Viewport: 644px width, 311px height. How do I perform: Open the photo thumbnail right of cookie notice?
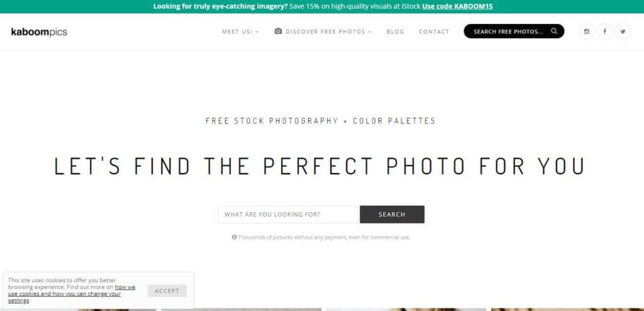(241, 309)
